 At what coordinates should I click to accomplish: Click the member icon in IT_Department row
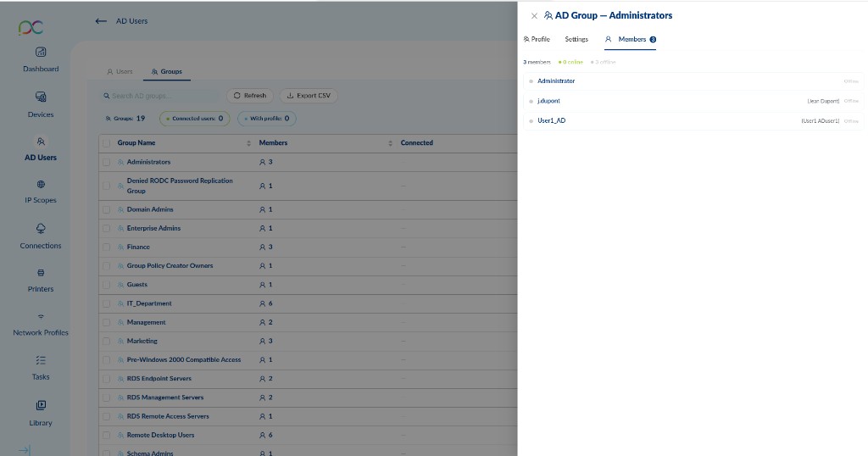pos(263,303)
